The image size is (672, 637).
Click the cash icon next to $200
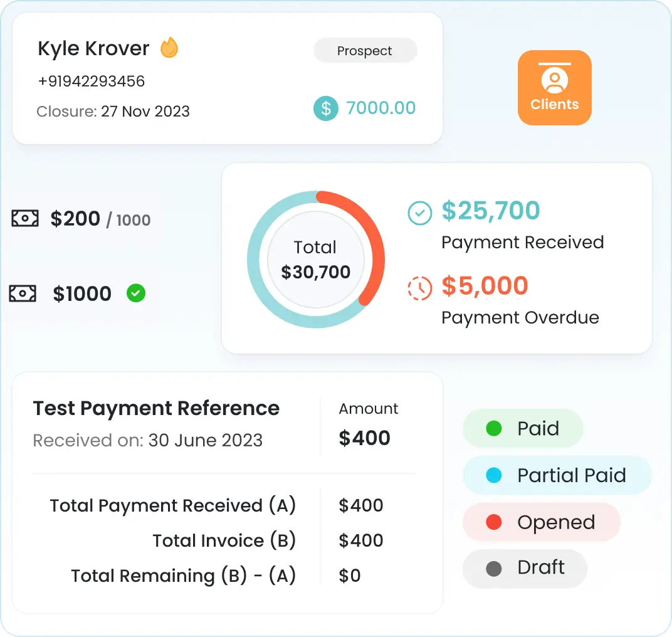click(x=25, y=218)
